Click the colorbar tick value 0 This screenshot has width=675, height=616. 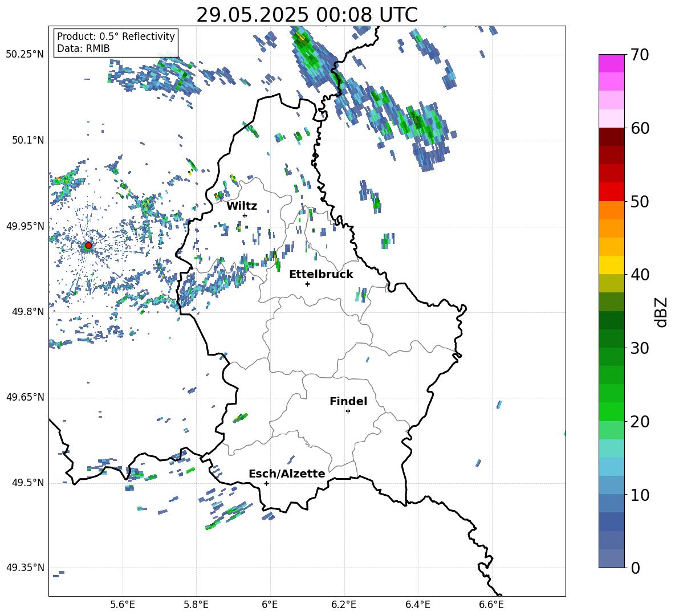[635, 568]
